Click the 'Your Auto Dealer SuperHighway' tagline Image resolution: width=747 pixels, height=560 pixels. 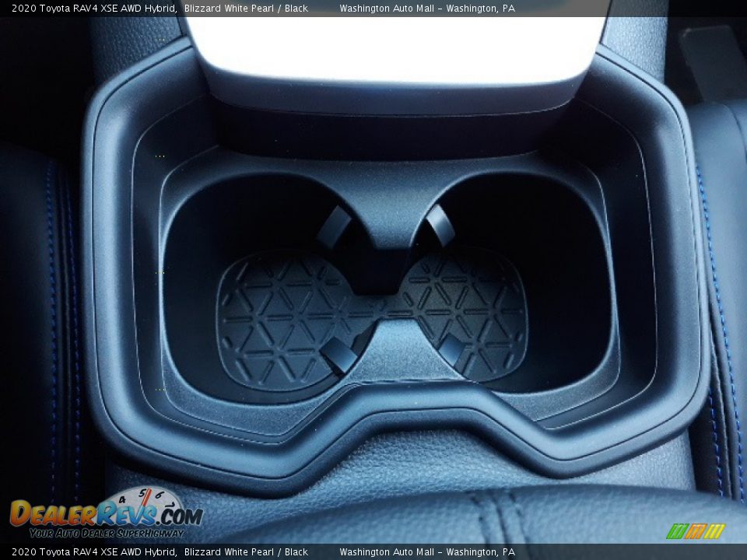click(107, 533)
